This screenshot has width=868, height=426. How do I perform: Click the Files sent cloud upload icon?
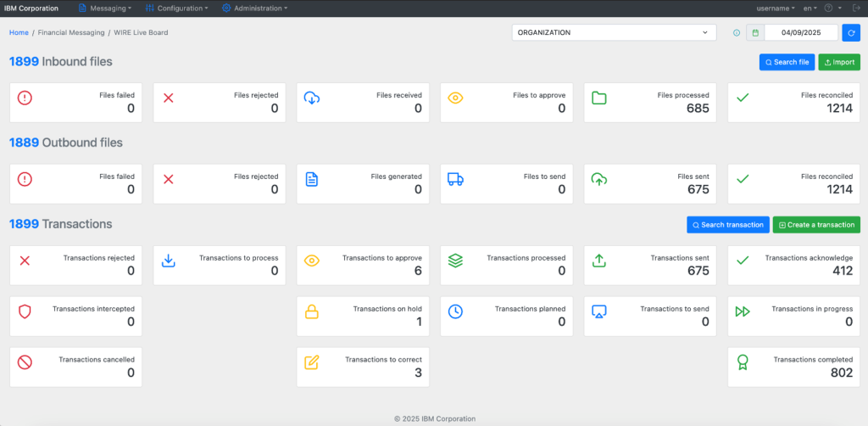tap(599, 179)
